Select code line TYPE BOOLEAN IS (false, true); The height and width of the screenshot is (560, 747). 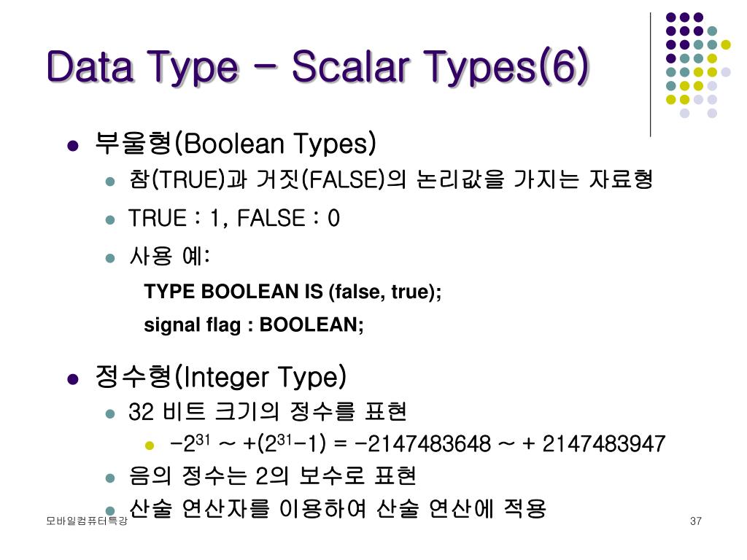tap(293, 292)
